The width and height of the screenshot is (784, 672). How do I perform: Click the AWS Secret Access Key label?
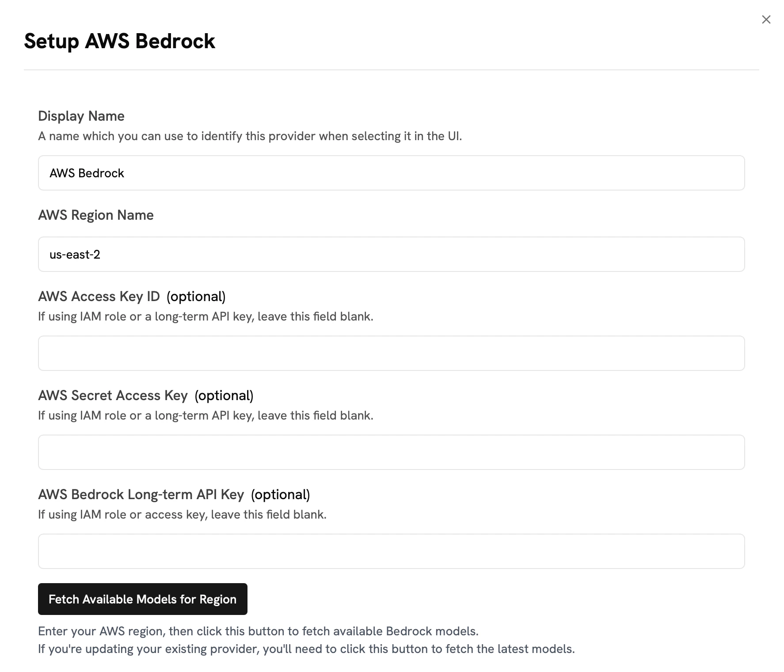coord(113,396)
